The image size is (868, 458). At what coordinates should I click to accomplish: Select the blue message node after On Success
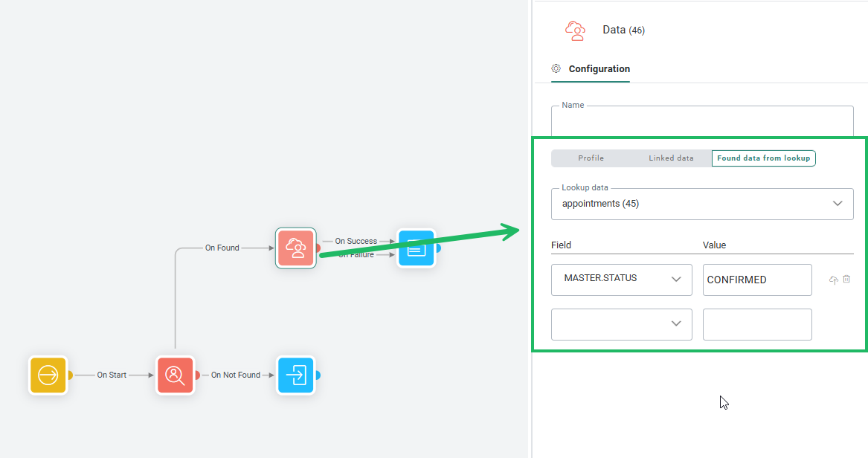416,248
